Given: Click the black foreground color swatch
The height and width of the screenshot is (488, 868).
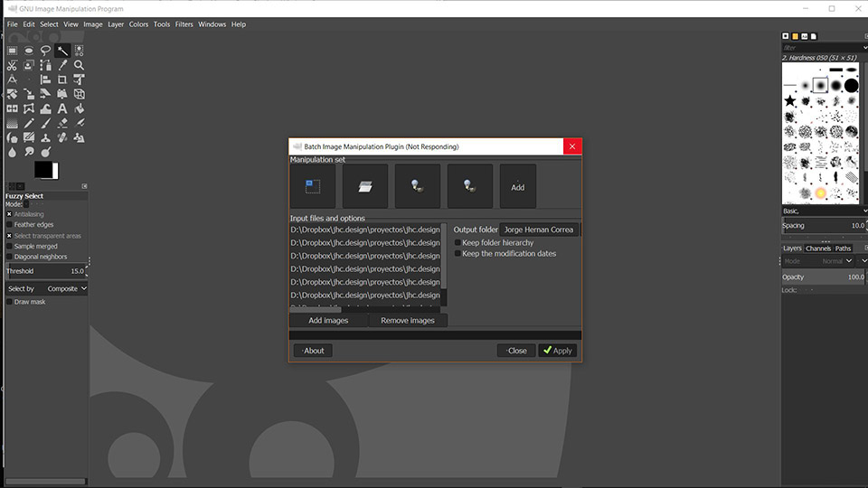Looking at the screenshot, I should coord(42,169).
